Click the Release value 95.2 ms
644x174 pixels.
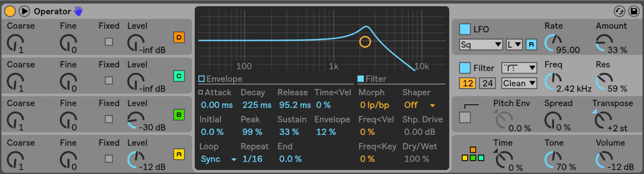pos(295,105)
